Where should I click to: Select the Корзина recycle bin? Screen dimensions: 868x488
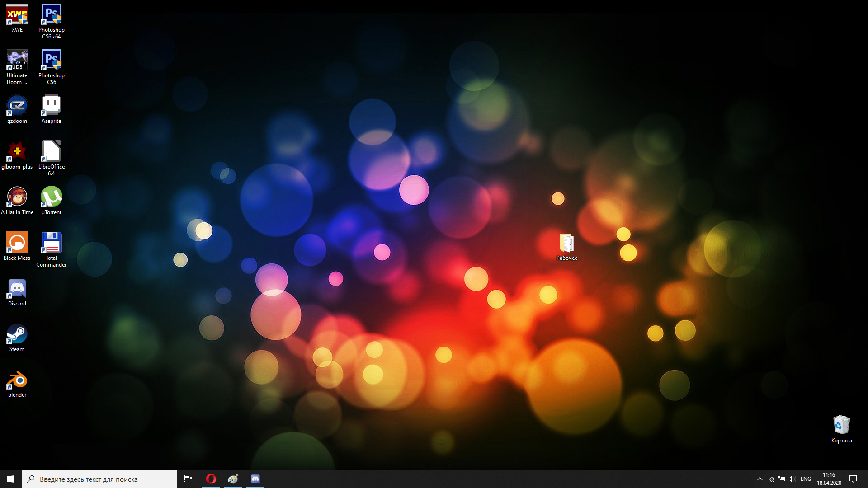tap(842, 429)
